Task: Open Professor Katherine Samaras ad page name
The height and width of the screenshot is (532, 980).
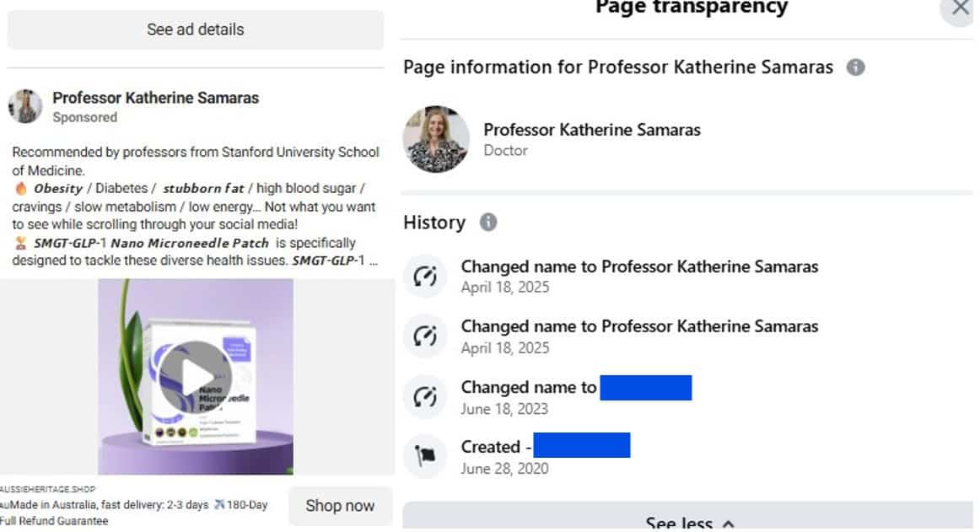Action: click(156, 98)
